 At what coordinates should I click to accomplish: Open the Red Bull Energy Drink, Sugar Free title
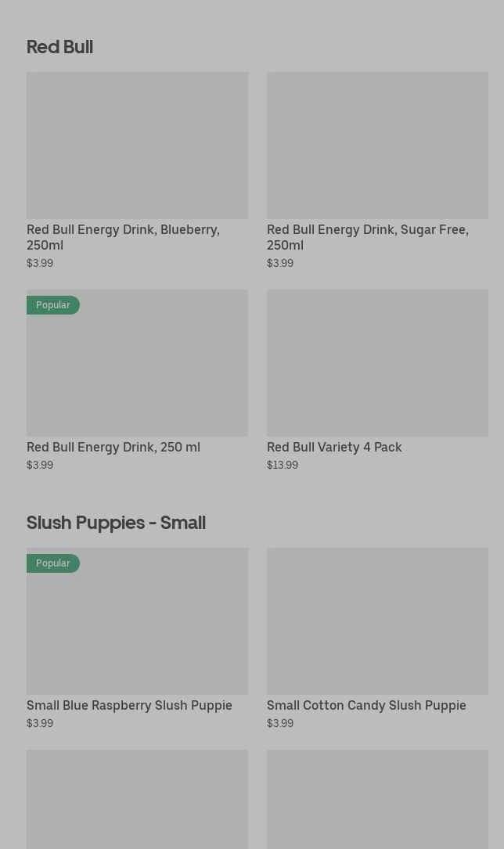tap(367, 237)
